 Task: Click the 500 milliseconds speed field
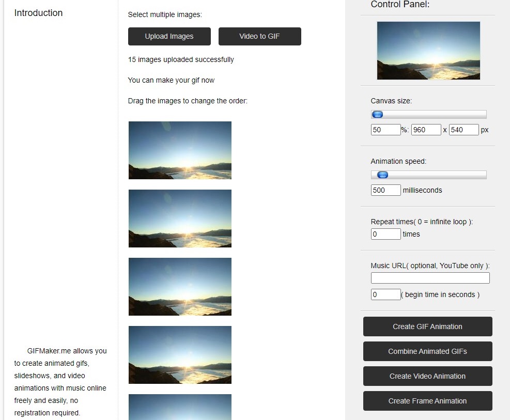(x=386, y=190)
